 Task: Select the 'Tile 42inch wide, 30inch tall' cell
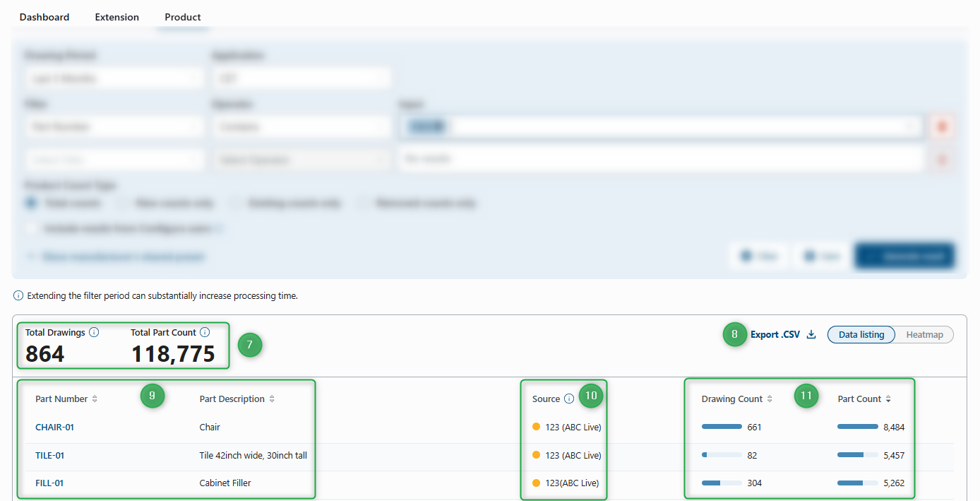(253, 455)
